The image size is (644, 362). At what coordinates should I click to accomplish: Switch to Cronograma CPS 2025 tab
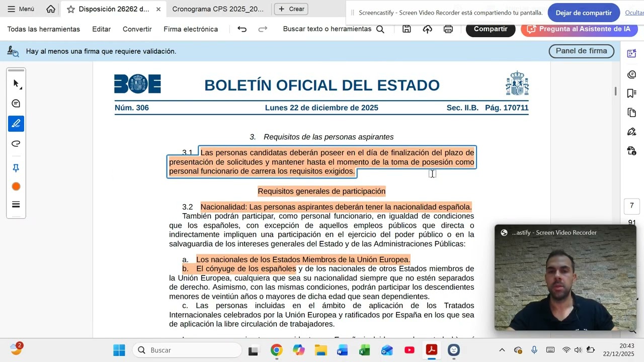pos(218,9)
